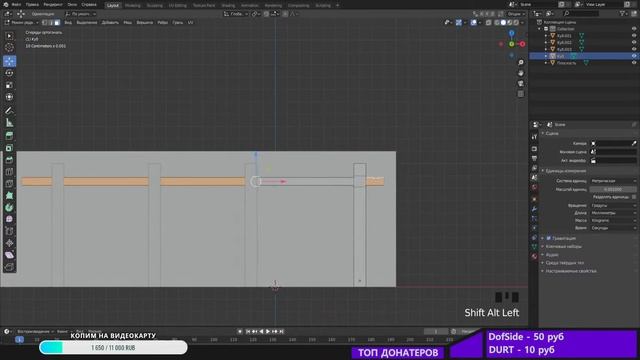Open the Global transform orientation dropdown
The image size is (640, 360).
pos(236,14)
